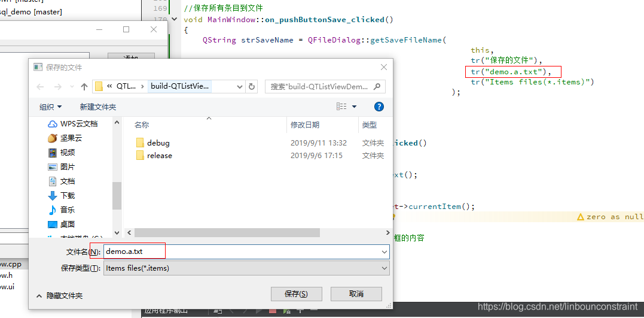Click the address bar folder icon
This screenshot has height=318, width=644.
(x=99, y=86)
